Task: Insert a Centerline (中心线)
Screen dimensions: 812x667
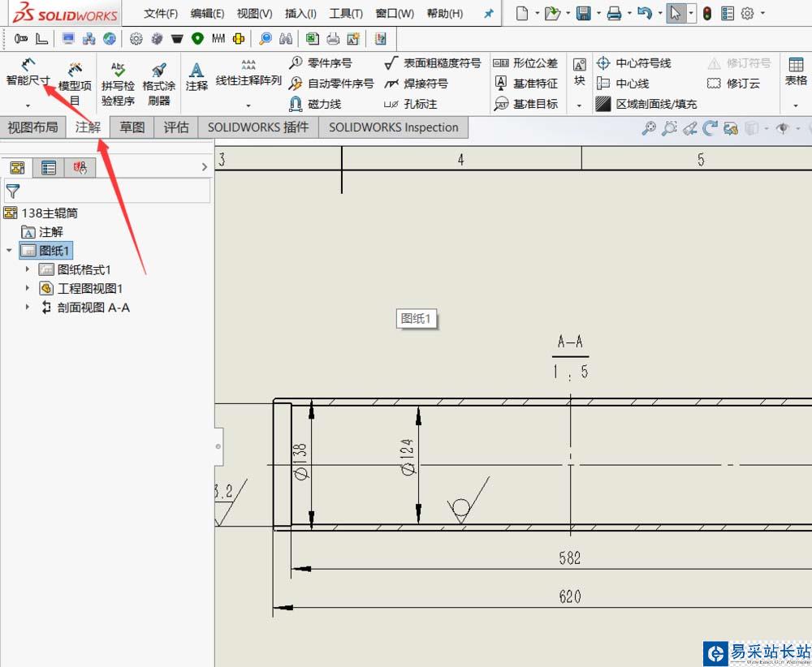Action: tap(623, 84)
